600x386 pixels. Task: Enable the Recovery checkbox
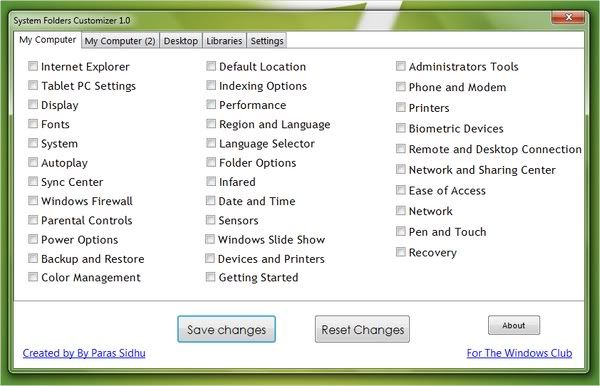pos(401,252)
